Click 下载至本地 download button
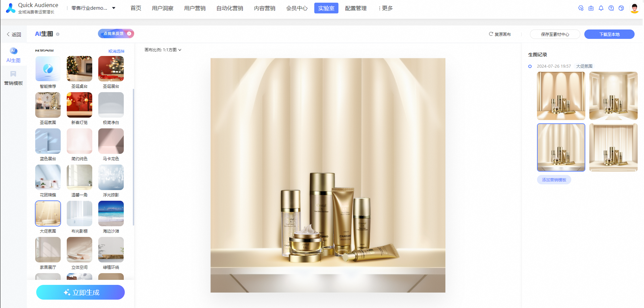Screen dimensions: 644x308 609,34
